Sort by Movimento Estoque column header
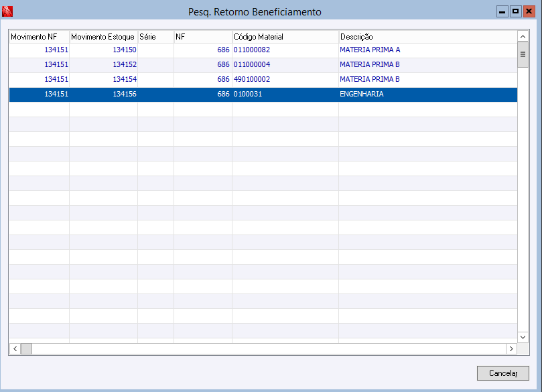This screenshot has height=392, width=542. click(103, 37)
